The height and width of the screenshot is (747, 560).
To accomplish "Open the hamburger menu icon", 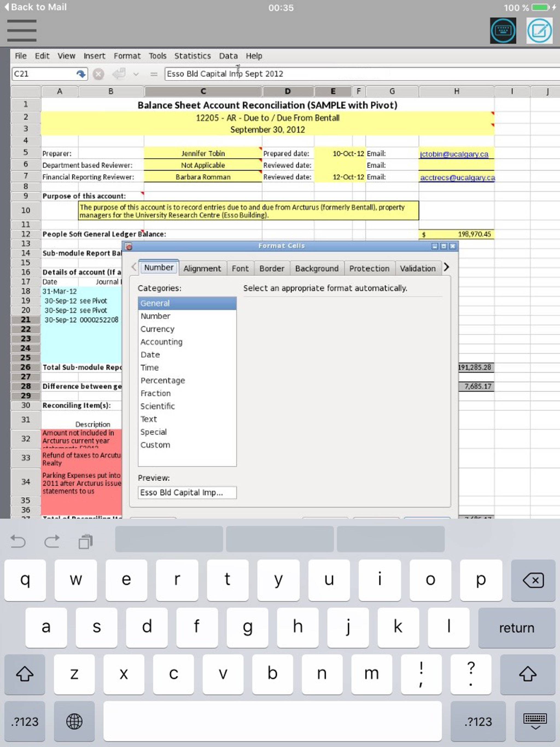I will [x=22, y=31].
